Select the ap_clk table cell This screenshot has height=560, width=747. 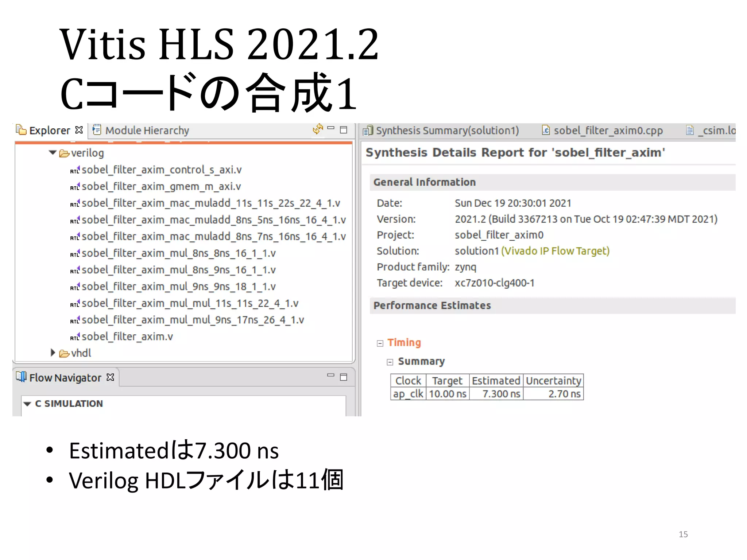click(408, 394)
